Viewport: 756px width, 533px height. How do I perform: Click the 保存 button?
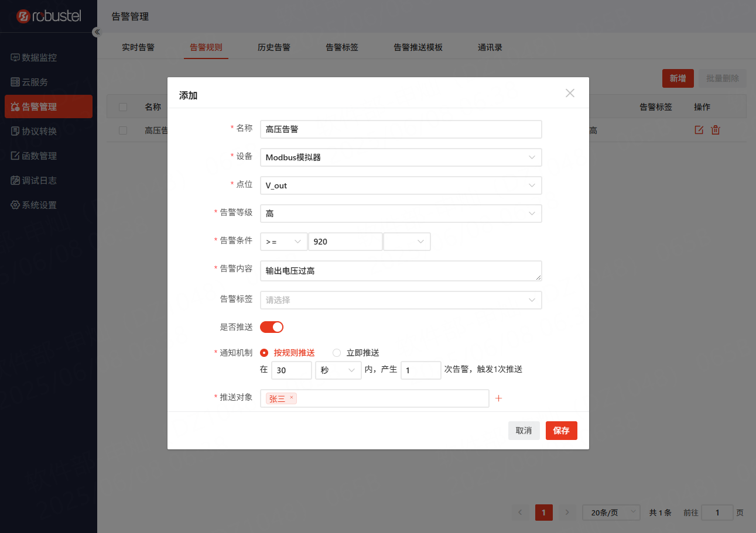[561, 431]
